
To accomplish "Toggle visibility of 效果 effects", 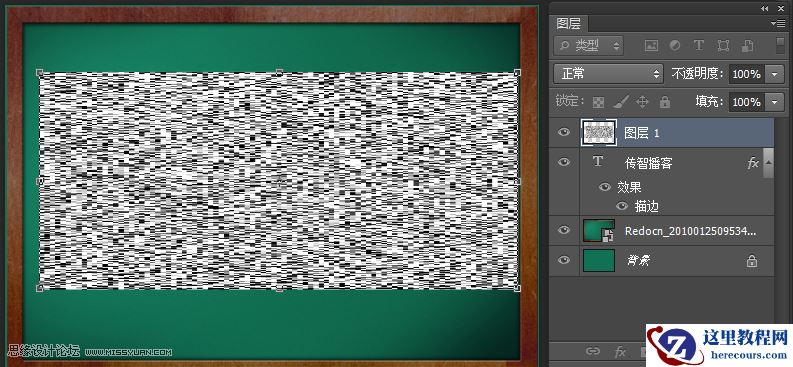I will point(605,187).
